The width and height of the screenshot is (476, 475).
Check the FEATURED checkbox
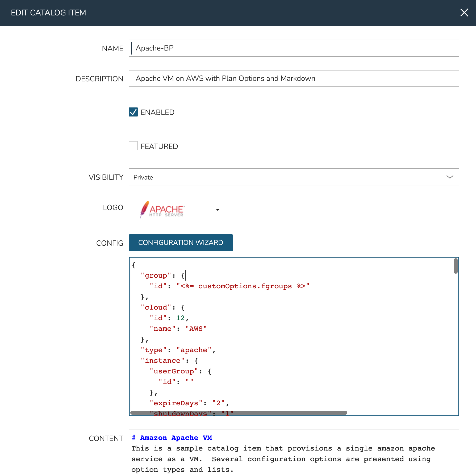click(133, 146)
